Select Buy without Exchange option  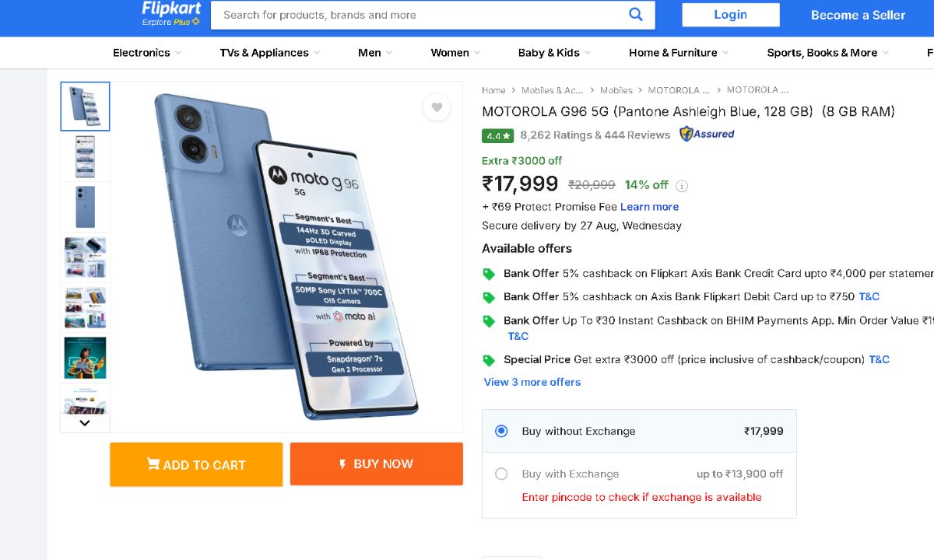(501, 431)
